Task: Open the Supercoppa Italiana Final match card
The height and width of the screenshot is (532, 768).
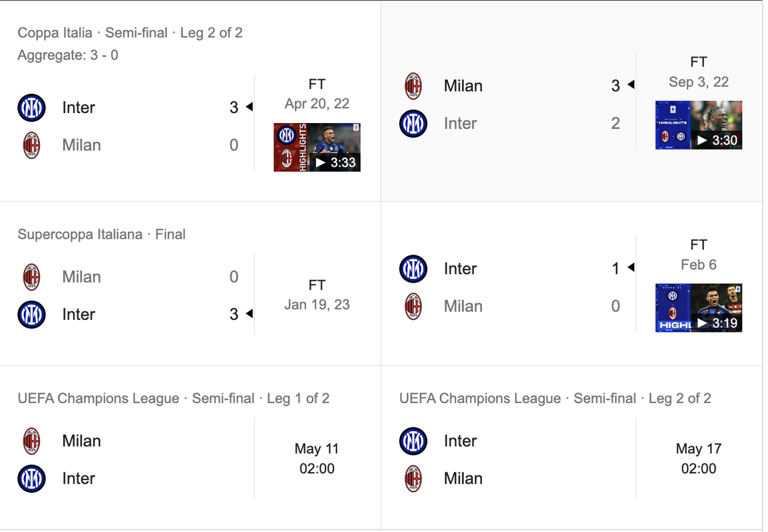Action: pos(190,284)
